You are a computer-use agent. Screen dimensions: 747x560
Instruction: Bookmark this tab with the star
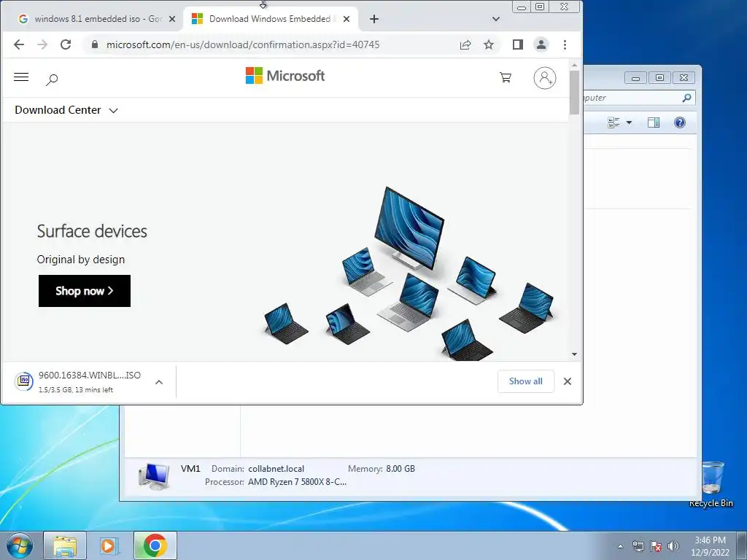pyautogui.click(x=489, y=44)
